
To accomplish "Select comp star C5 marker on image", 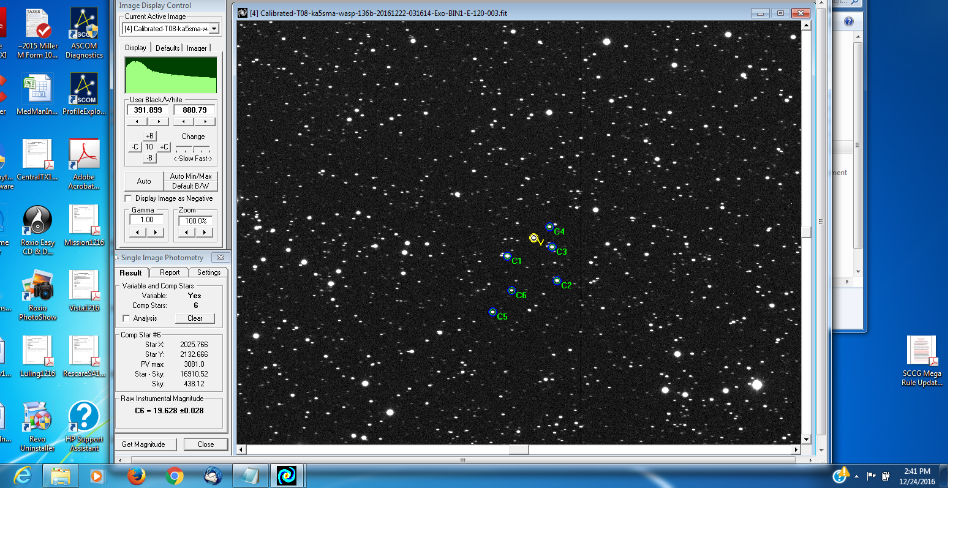I will pos(492,312).
